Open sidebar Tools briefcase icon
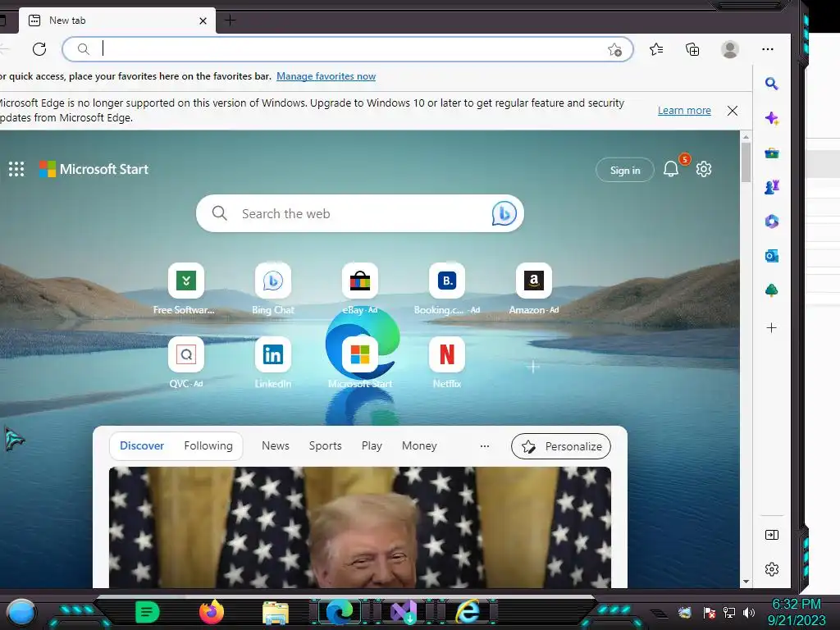Image resolution: width=840 pixels, height=630 pixels. coord(771,153)
